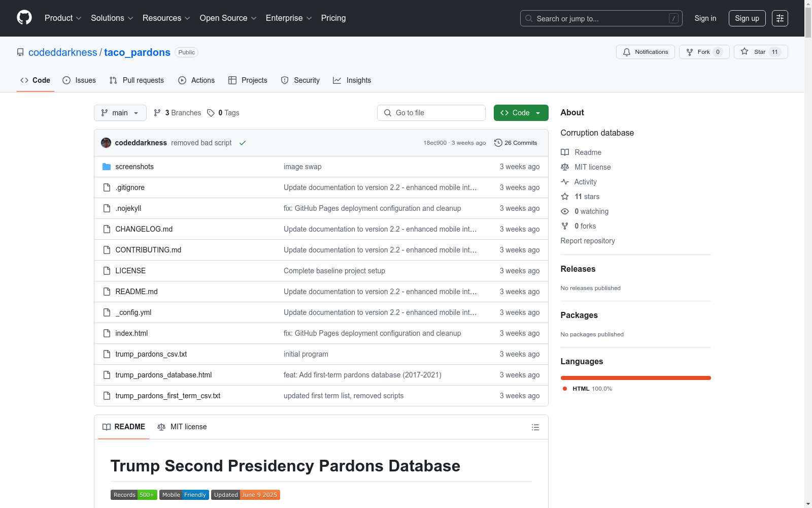Open the codeddarkness avatar image
812x508 pixels.
[x=106, y=143]
